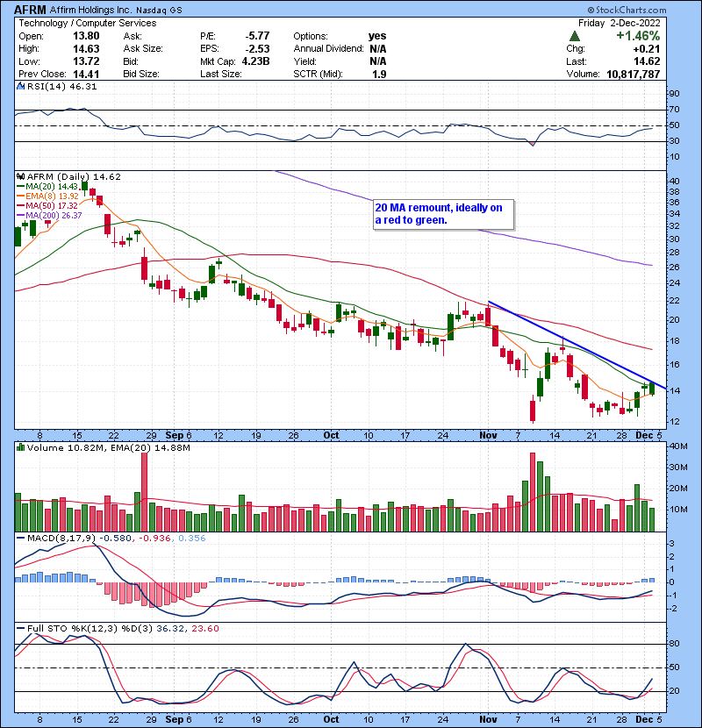Click the green MA(20) legend line swatch

[20, 187]
